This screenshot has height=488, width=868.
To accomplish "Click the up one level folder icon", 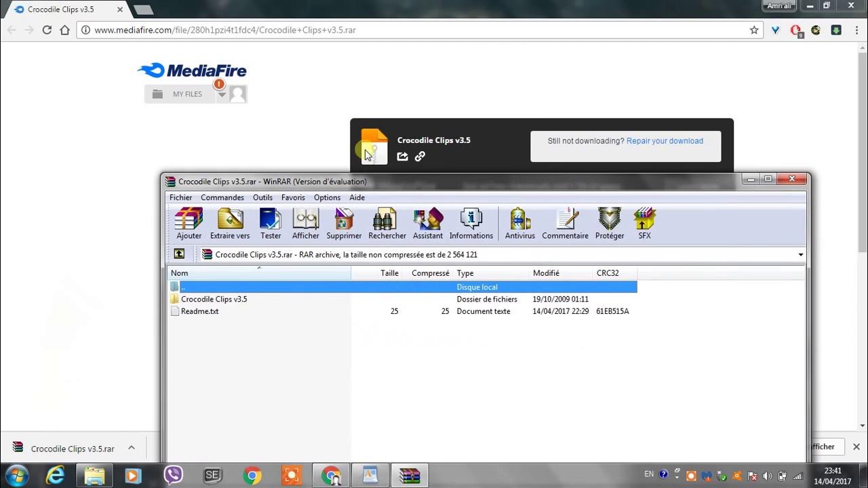I will pos(179,254).
